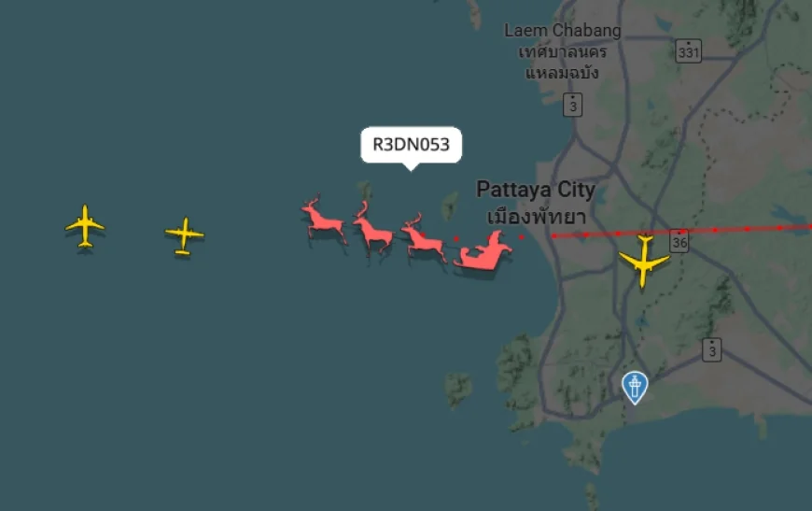This screenshot has height=511, width=812.
Task: Click the red Santa sleigh icon
Action: [483, 251]
